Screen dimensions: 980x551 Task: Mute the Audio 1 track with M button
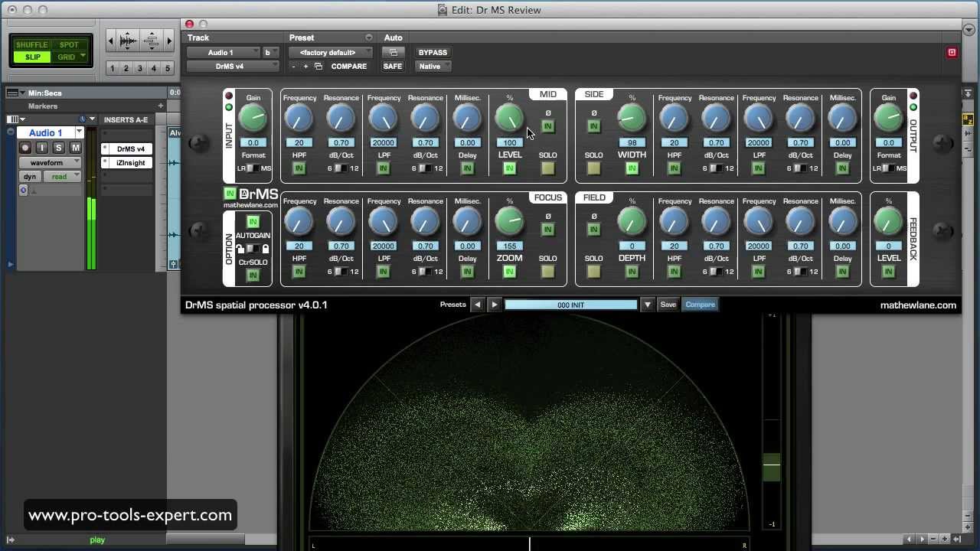[x=75, y=148]
